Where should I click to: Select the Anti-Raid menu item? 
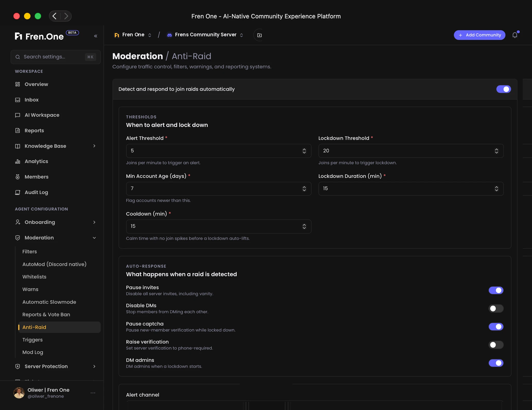click(59, 327)
